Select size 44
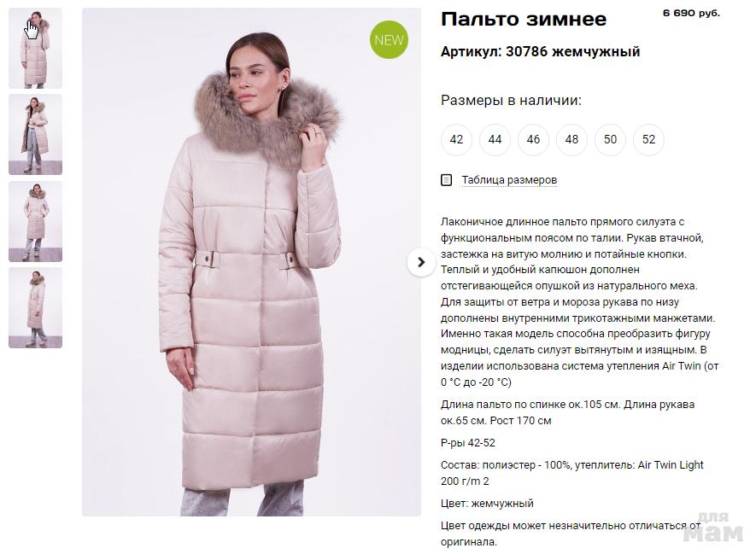The width and height of the screenshot is (756, 554). pos(495,140)
